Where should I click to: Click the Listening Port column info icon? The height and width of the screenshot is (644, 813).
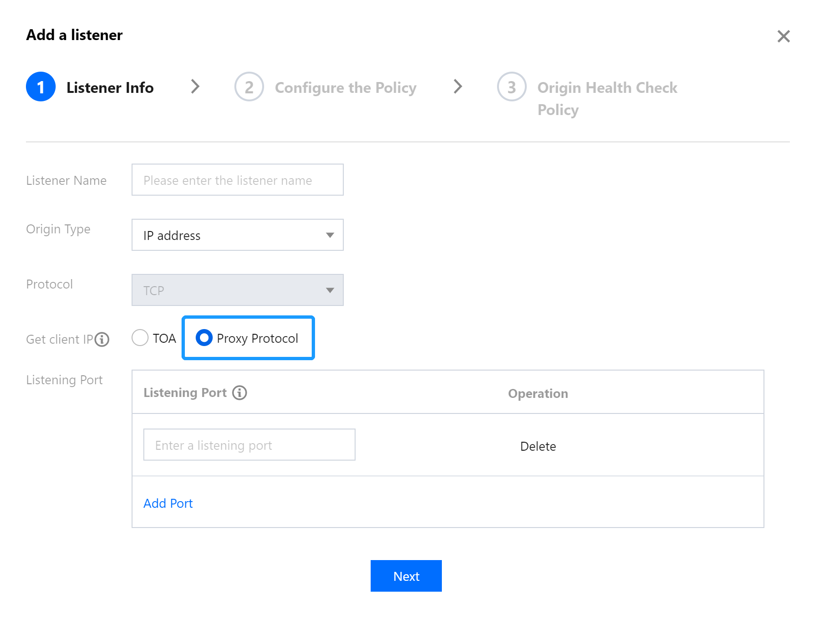click(240, 393)
